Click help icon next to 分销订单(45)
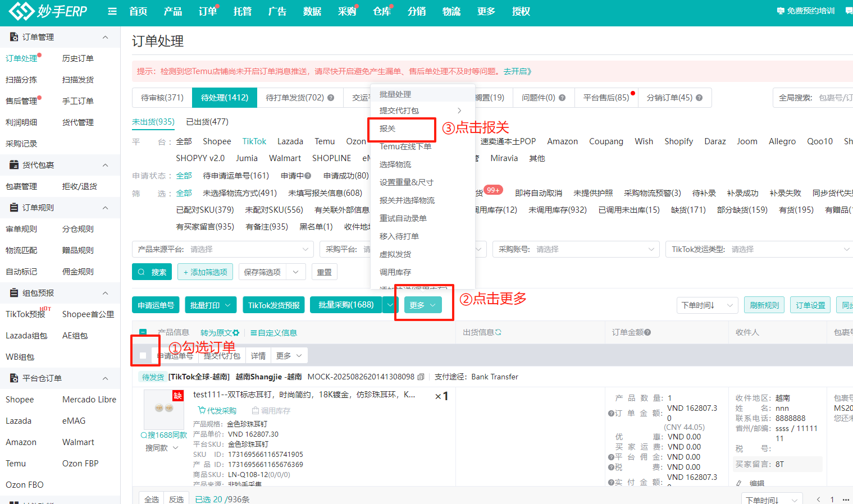Viewport: 853px width, 504px height. (x=699, y=98)
